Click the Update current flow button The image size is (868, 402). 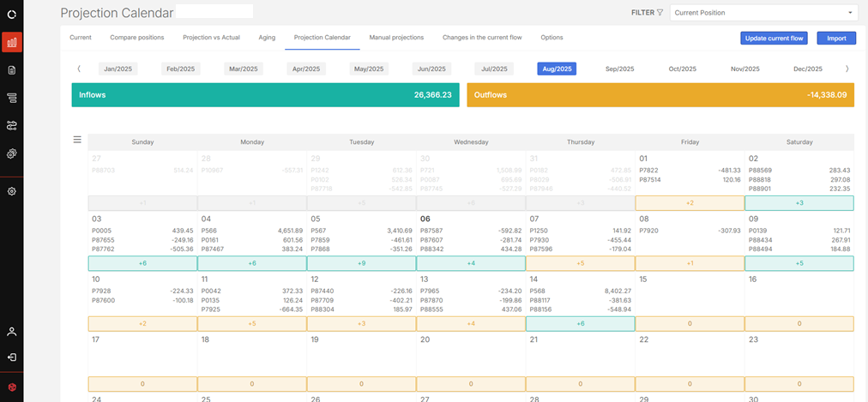point(773,38)
